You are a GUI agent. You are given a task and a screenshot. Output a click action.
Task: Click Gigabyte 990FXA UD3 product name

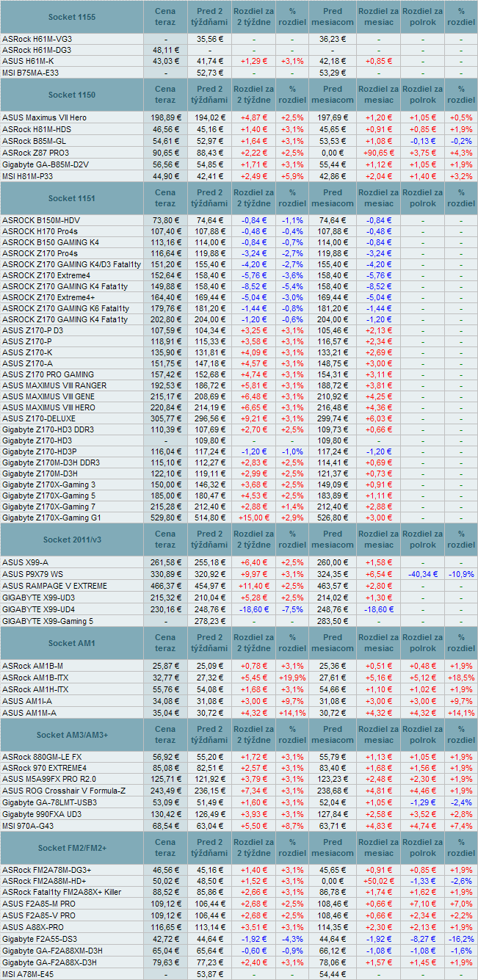click(x=42, y=814)
